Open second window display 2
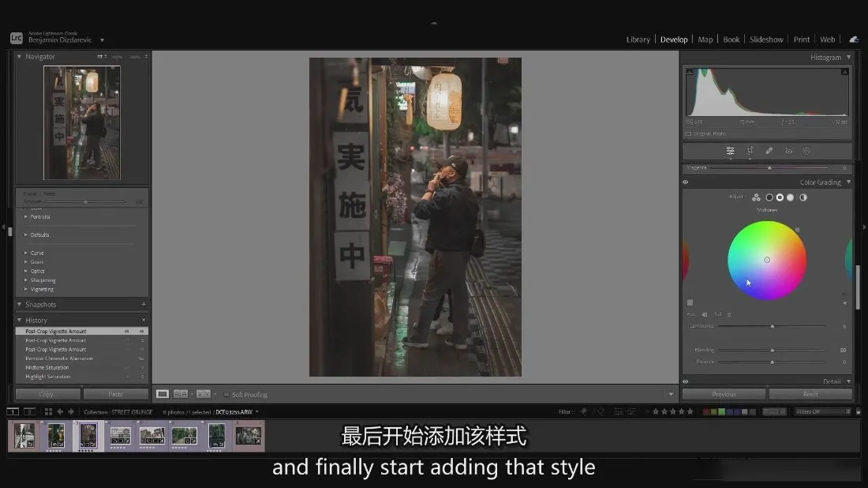The height and width of the screenshot is (488, 868). (29, 411)
